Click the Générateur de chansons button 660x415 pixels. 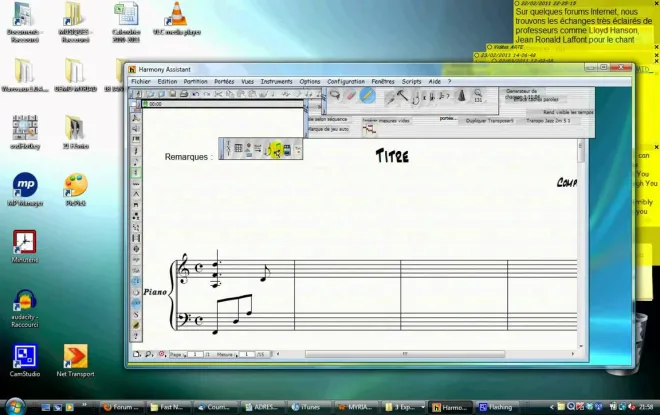(x=522, y=93)
